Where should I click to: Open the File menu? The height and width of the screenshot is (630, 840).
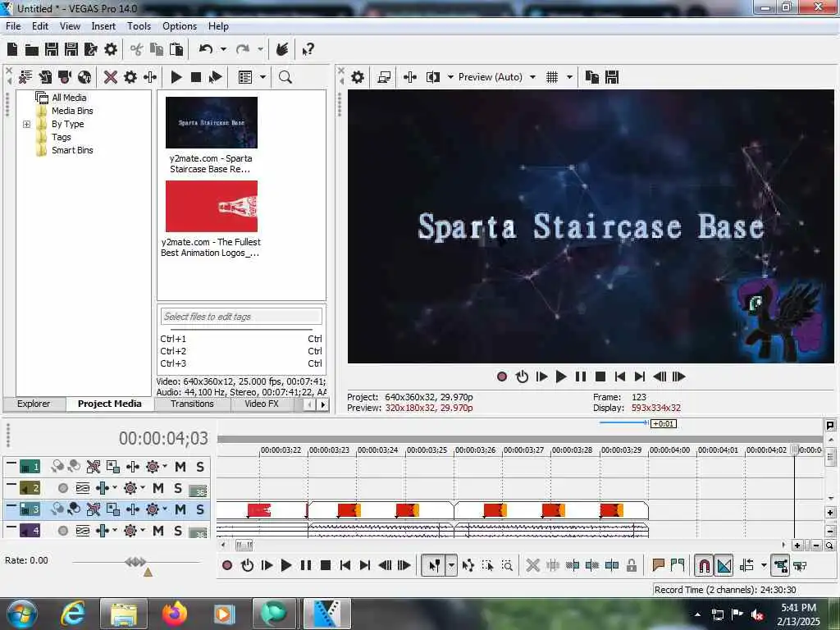(x=13, y=26)
